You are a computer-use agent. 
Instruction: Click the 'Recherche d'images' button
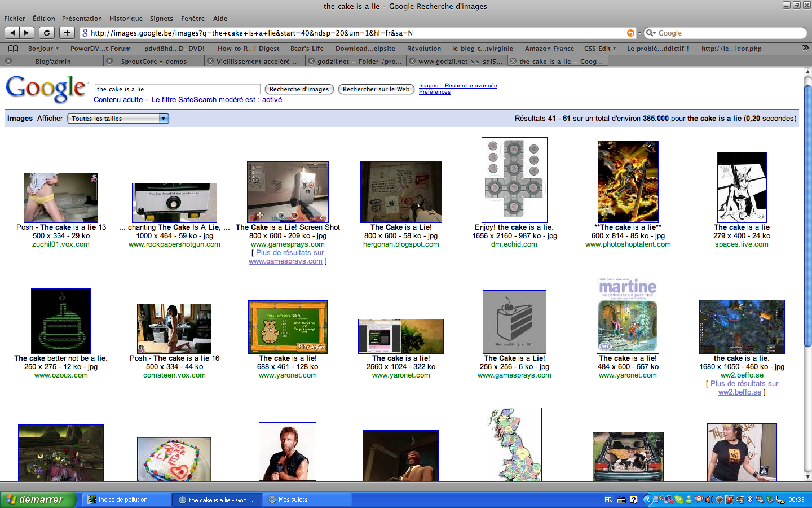pos(299,89)
